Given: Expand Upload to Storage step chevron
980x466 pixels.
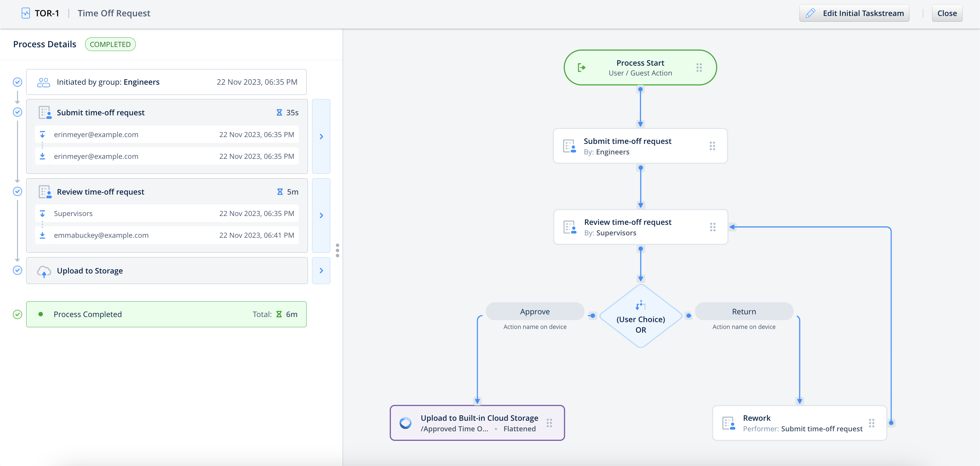Looking at the screenshot, I should coord(321,270).
